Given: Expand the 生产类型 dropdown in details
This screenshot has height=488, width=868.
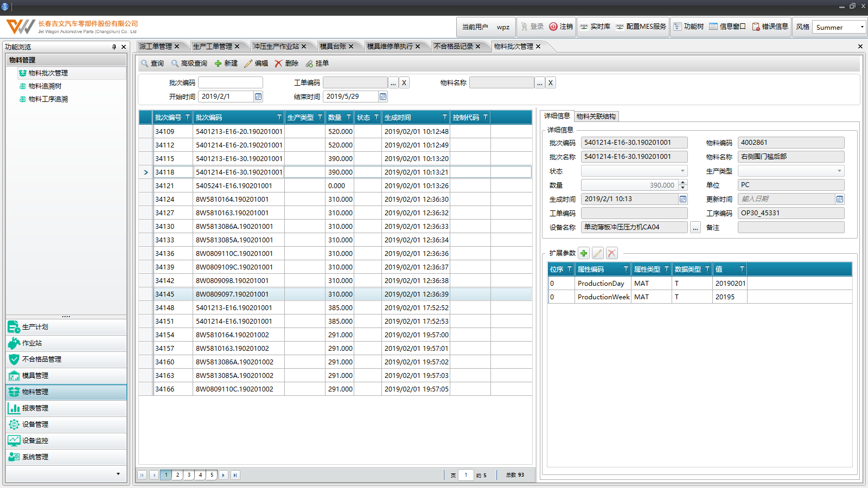Looking at the screenshot, I should [x=839, y=171].
